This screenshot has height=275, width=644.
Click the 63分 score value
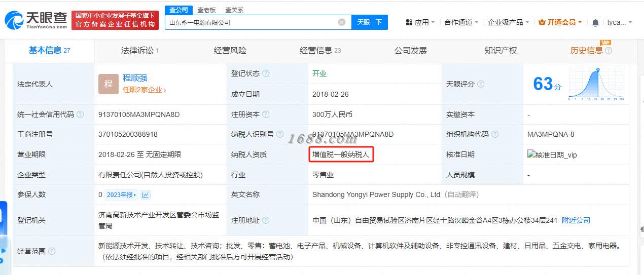[x=547, y=84]
